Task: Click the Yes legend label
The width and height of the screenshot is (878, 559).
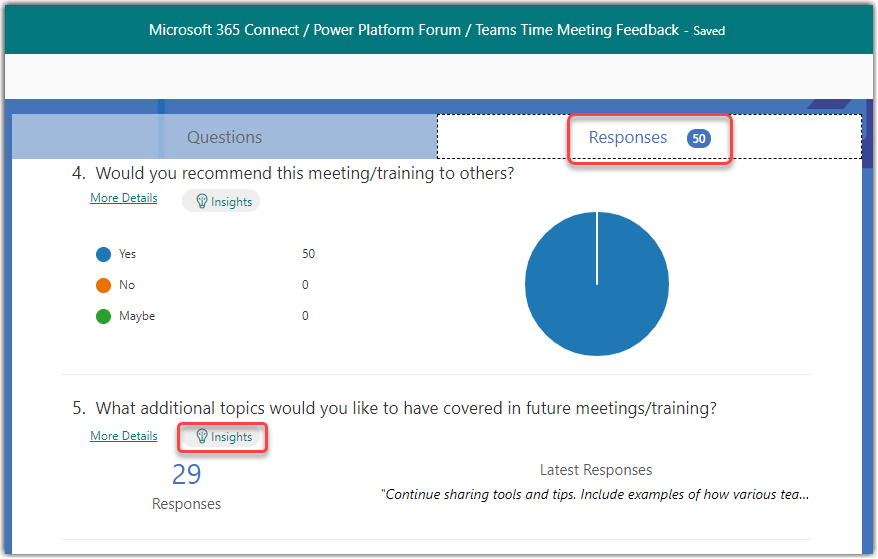Action: click(x=128, y=254)
